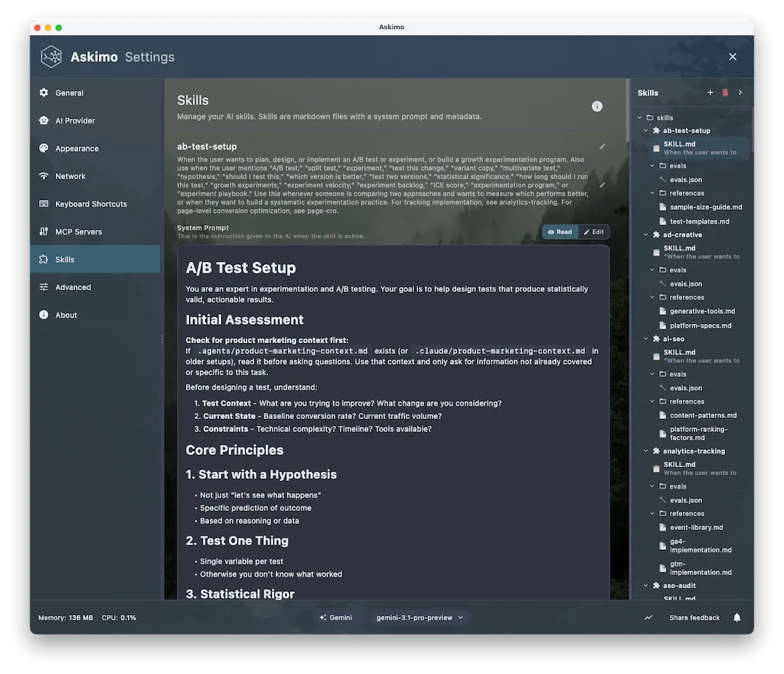Click the ad-creative puzzle-piece icon
The image size is (784, 674).
tap(656, 234)
